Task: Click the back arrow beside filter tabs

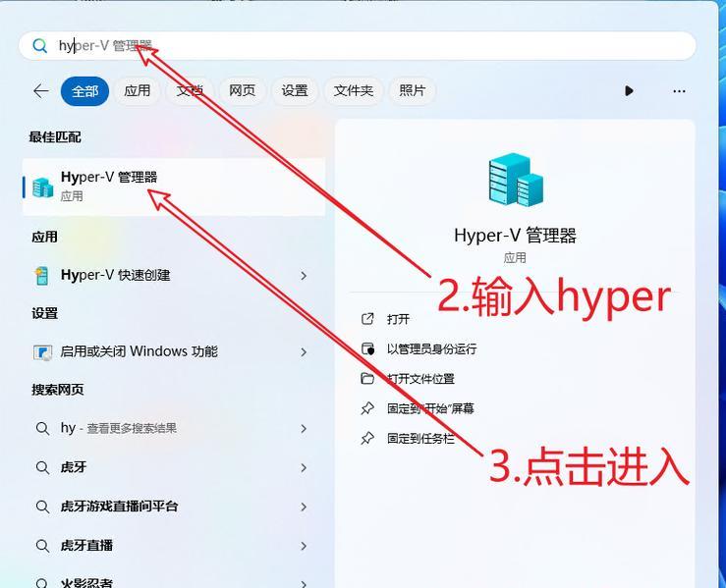Action: (40, 90)
